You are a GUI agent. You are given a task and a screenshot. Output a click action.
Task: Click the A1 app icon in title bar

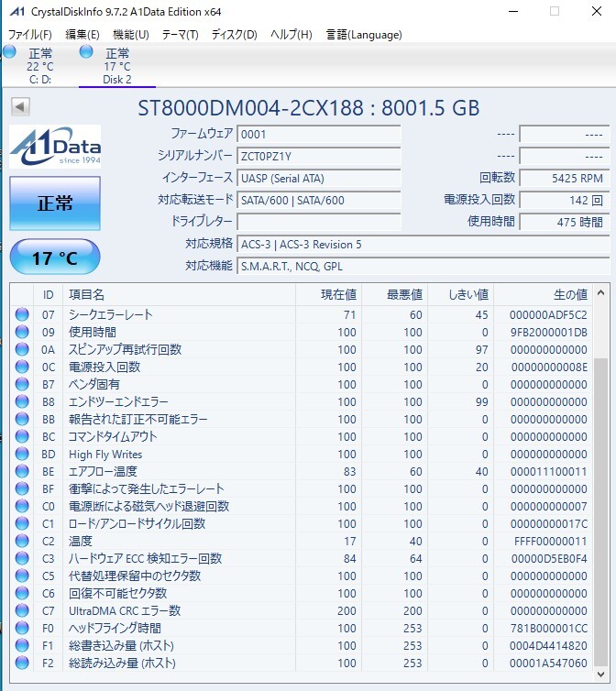coord(16,12)
